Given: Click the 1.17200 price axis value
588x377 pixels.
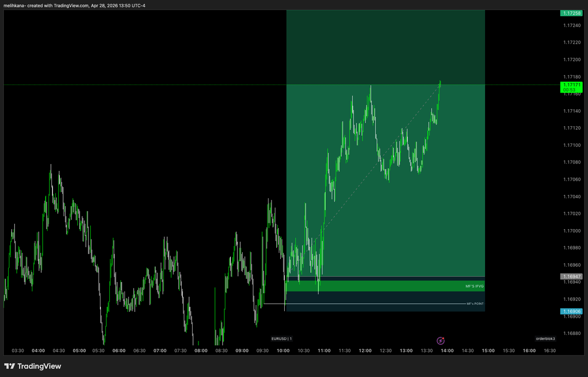Looking at the screenshot, I should (572, 60).
